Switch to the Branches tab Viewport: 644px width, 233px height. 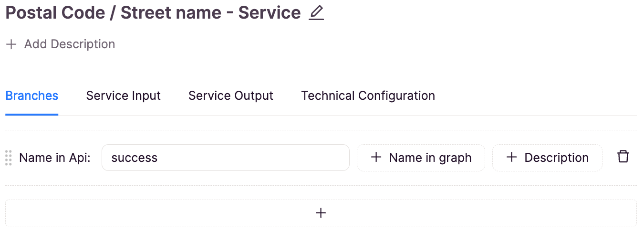pos(32,96)
